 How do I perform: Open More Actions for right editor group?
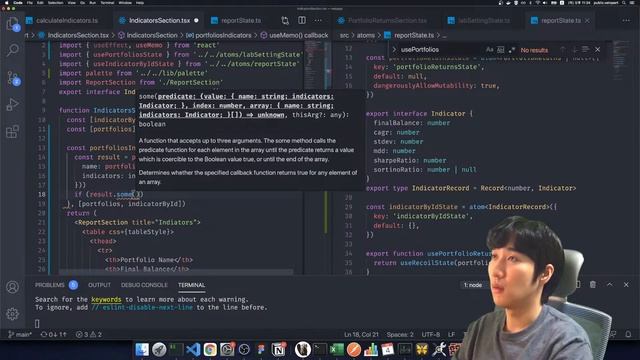626,20
